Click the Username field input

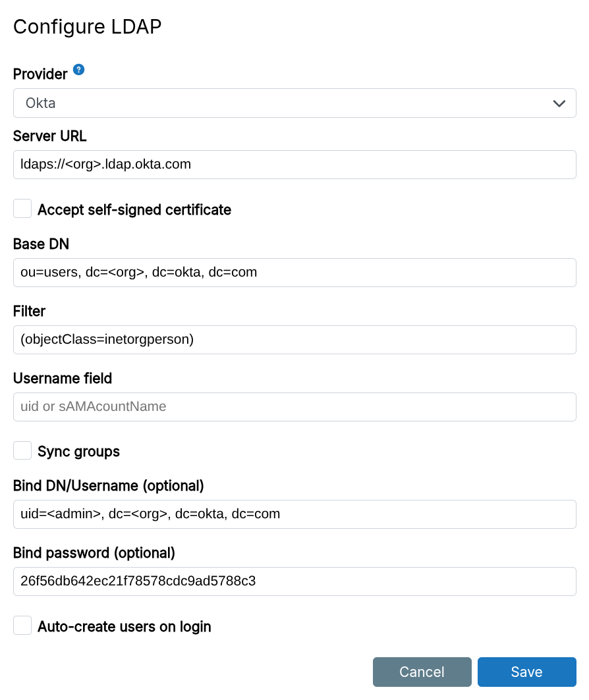click(x=294, y=406)
